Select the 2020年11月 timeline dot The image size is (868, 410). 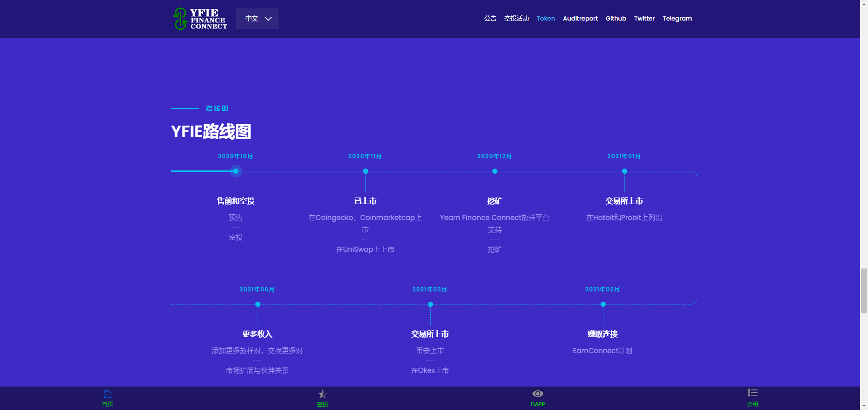(x=365, y=171)
